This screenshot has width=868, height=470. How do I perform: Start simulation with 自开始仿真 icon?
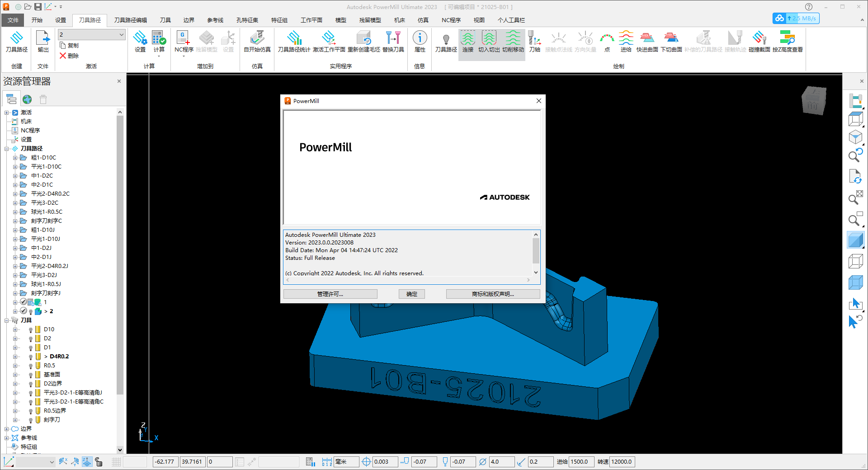257,42
